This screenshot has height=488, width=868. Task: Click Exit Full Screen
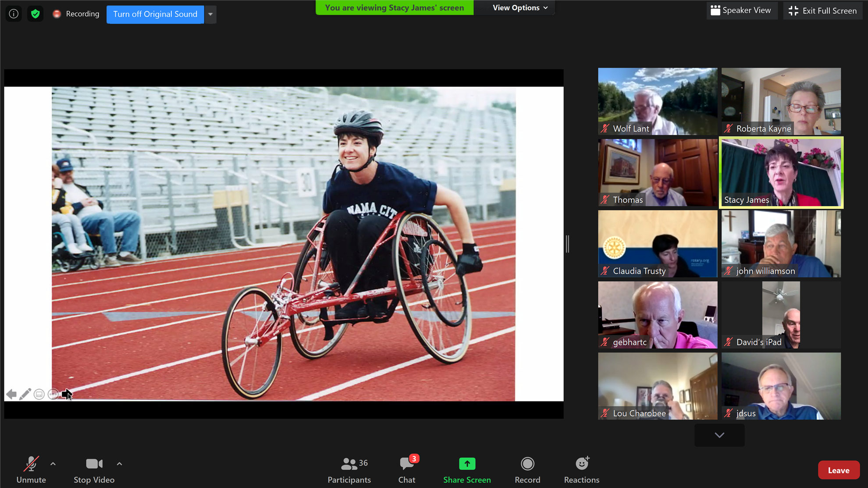[822, 11]
